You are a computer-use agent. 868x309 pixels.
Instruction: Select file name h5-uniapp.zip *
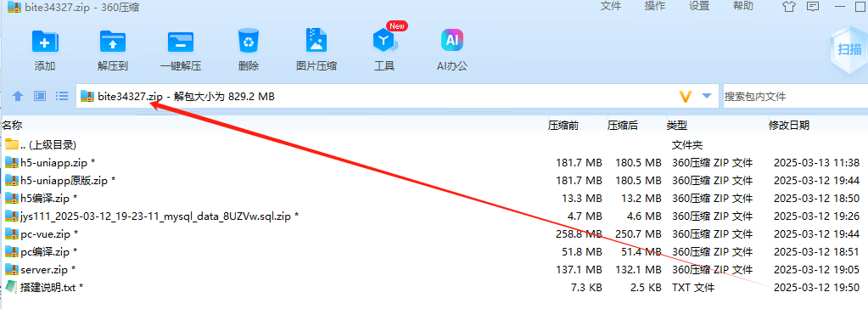(58, 163)
